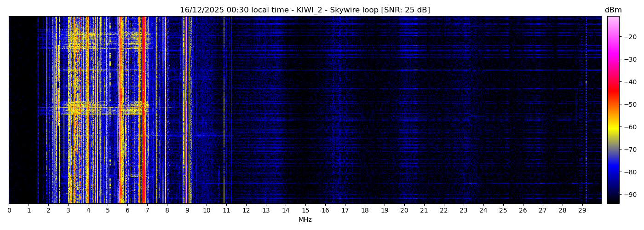The width and height of the screenshot is (644, 230).
Task: Click the MHz x-axis label
Action: click(x=305, y=220)
